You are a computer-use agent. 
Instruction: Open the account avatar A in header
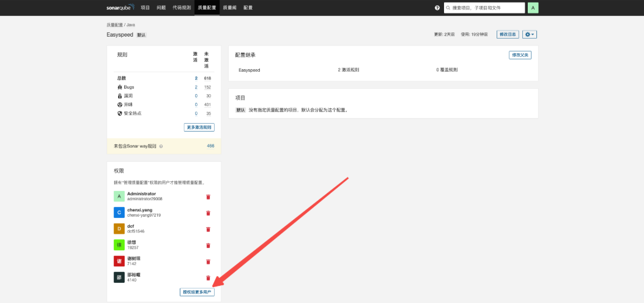pyautogui.click(x=533, y=8)
